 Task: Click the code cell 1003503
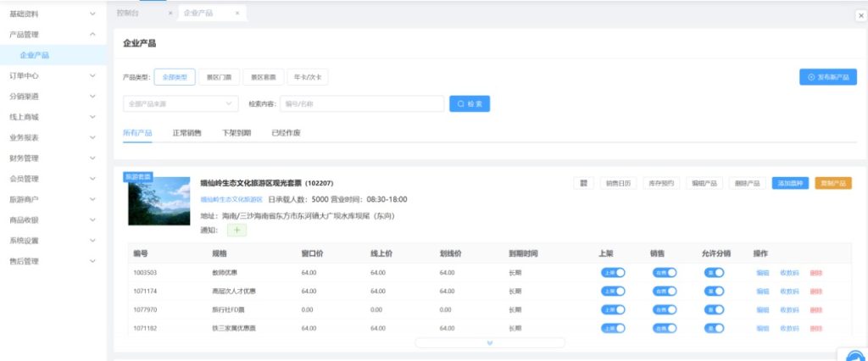click(x=145, y=273)
